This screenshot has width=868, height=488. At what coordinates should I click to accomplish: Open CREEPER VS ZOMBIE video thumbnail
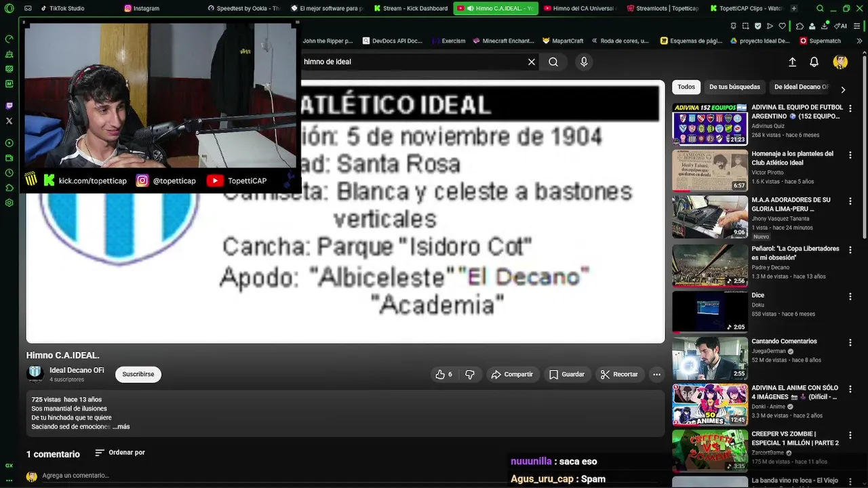[x=709, y=450]
